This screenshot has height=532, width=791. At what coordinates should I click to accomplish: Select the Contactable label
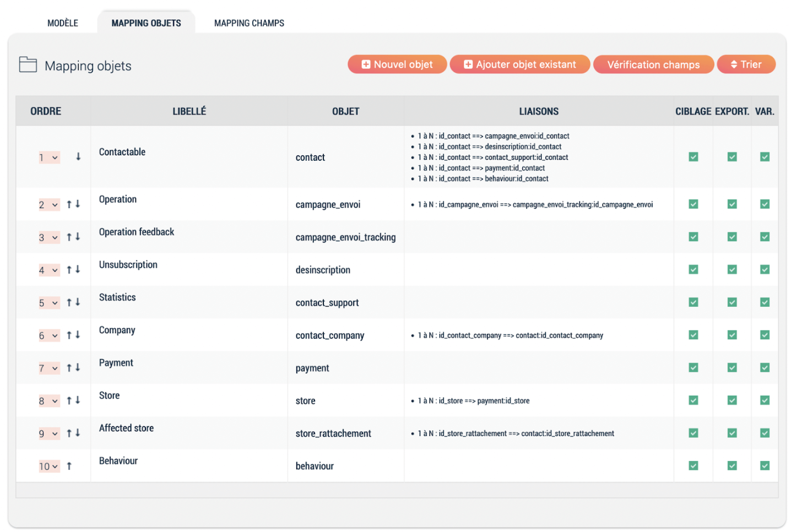[x=122, y=152]
